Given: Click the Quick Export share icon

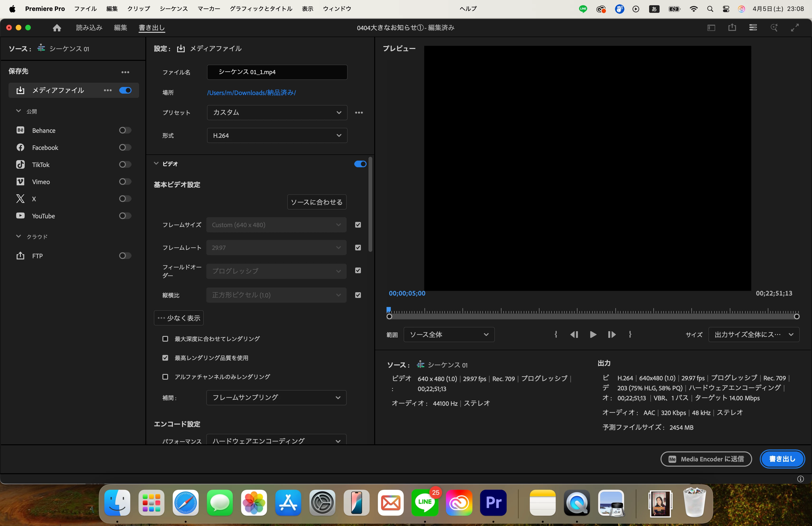Looking at the screenshot, I should (732, 28).
